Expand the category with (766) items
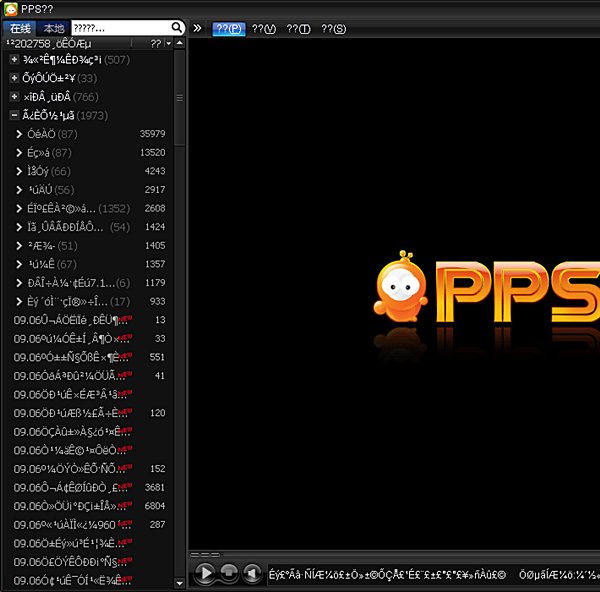600x592 pixels. tap(14, 96)
